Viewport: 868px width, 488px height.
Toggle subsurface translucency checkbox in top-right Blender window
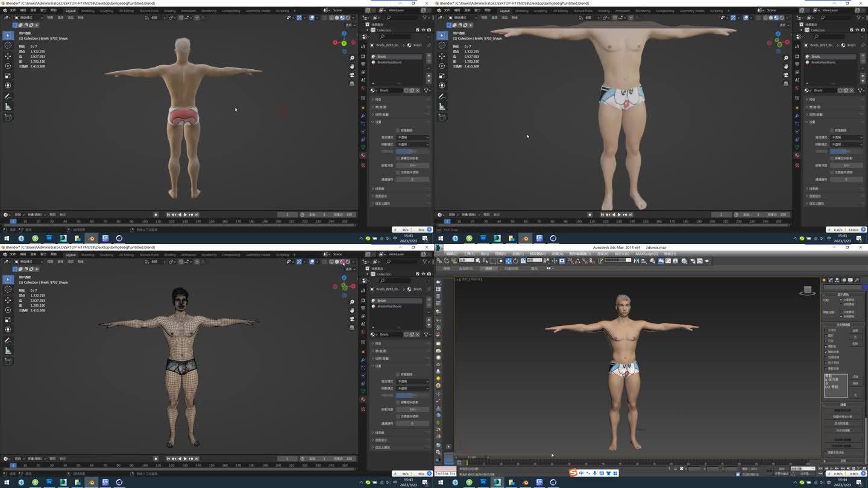pos(832,172)
